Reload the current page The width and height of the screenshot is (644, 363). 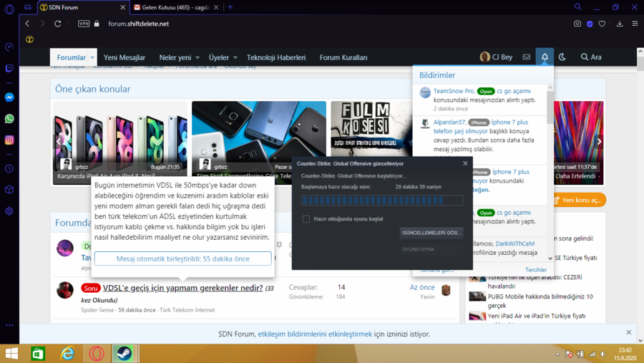pos(57,24)
